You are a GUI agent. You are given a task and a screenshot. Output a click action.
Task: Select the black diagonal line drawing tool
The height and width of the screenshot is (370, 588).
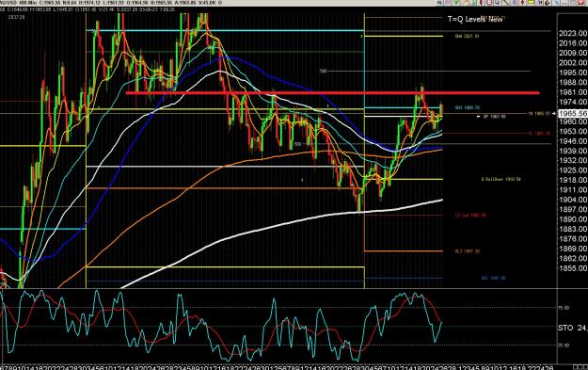[506, 2]
